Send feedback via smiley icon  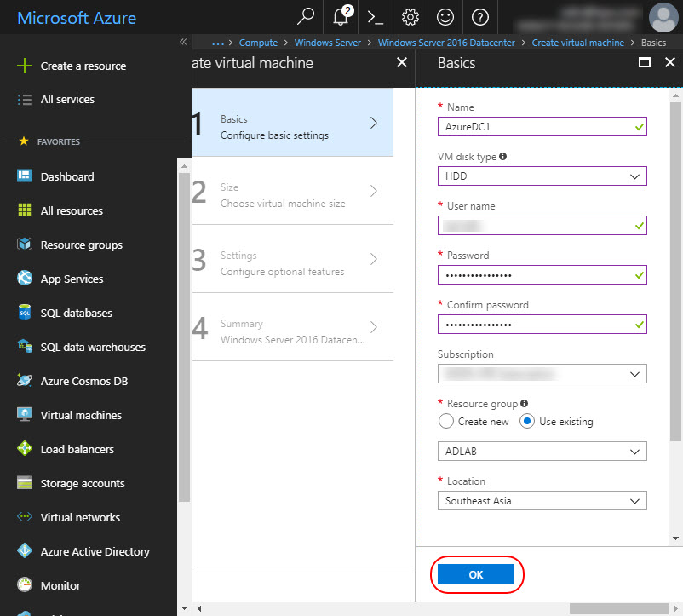(445, 17)
